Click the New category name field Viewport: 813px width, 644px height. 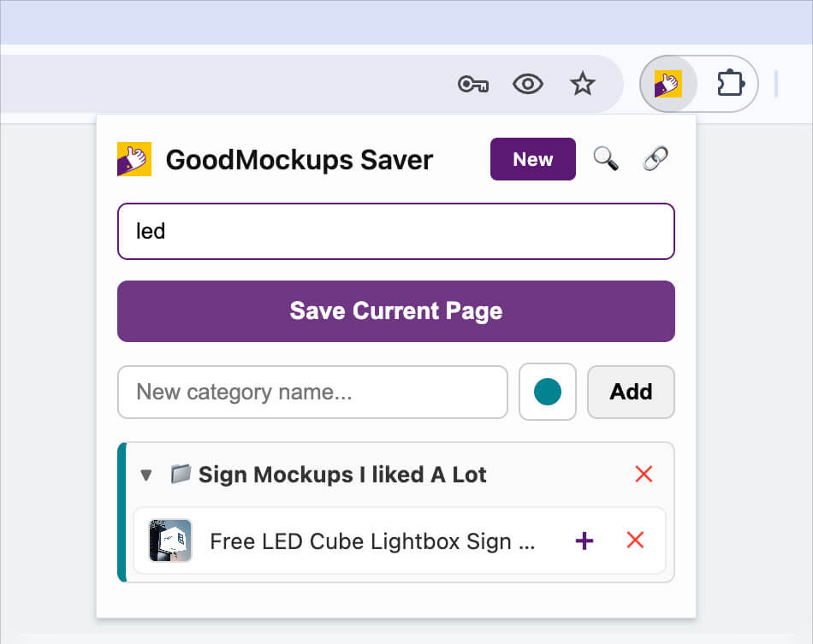312,393
